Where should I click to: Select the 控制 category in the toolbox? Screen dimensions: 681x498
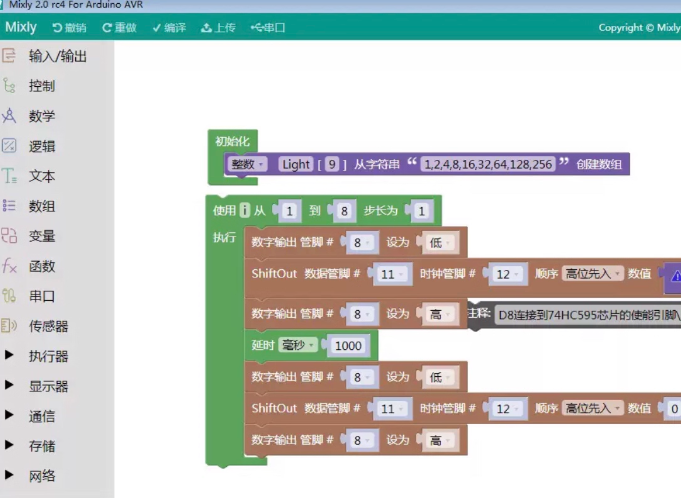[x=42, y=86]
